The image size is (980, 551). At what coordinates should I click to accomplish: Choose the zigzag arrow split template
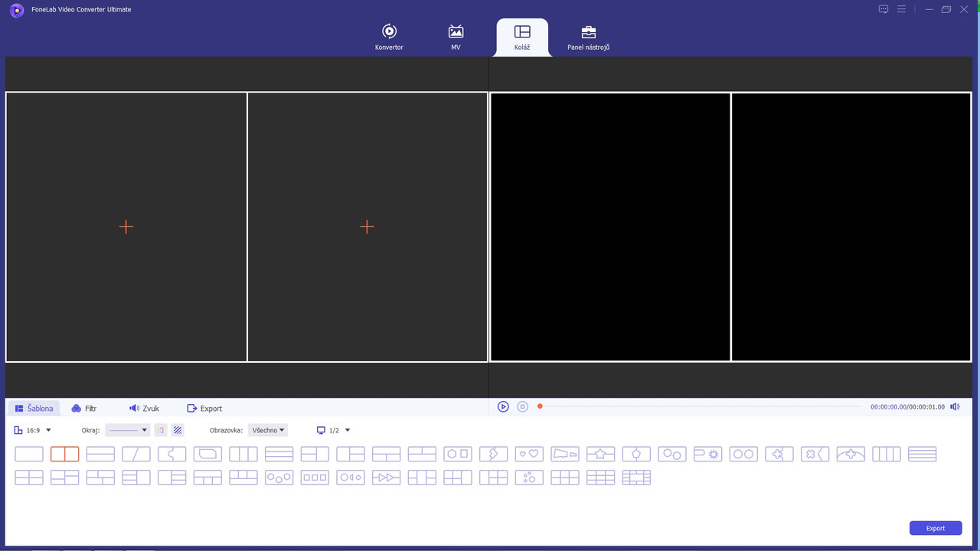tap(494, 454)
